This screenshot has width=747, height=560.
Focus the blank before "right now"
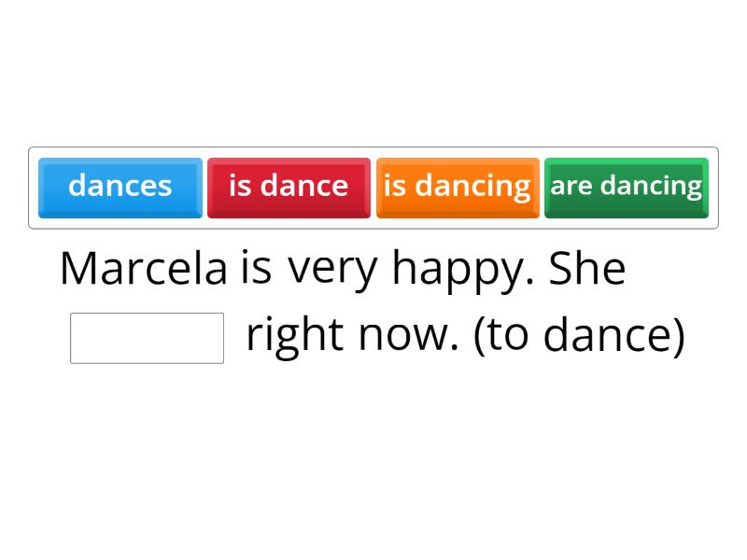147,338
